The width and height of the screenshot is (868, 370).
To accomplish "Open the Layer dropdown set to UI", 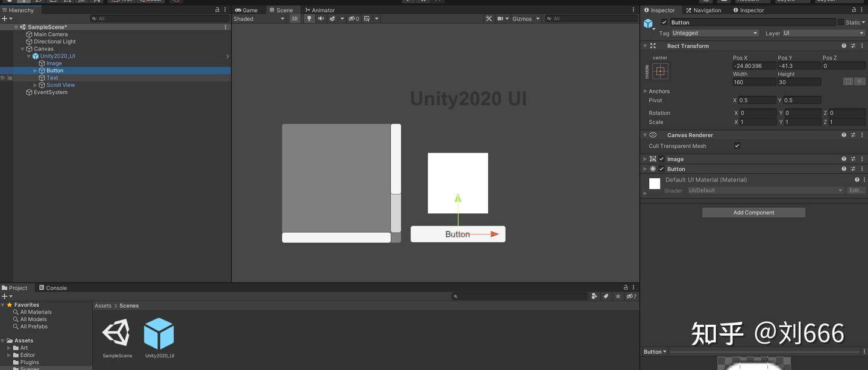I will (x=823, y=33).
